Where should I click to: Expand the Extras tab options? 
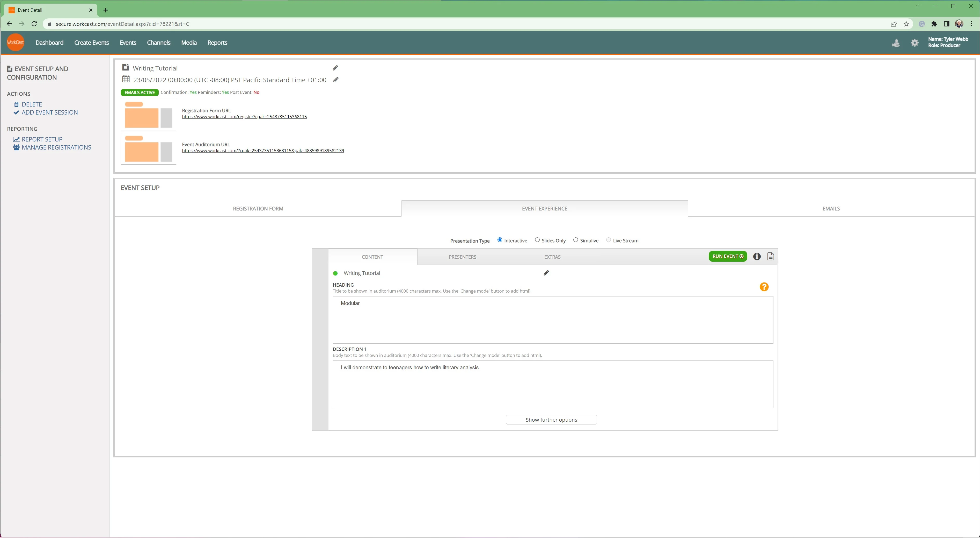(552, 256)
